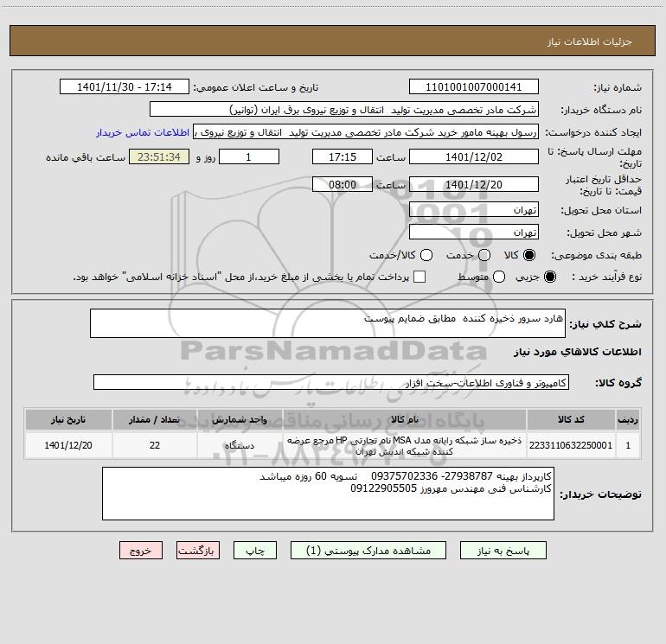The width and height of the screenshot is (666, 644).
Task: Click the شرح کلی نیاز text area
Action: tap(328, 323)
